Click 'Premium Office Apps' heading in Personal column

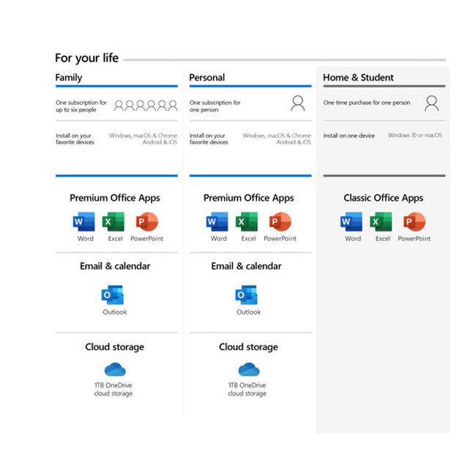249,198
